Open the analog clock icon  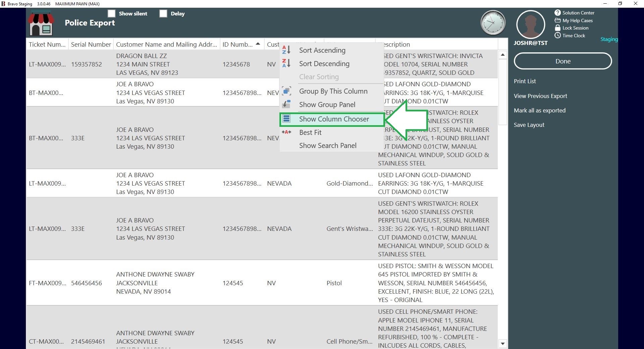(x=493, y=23)
